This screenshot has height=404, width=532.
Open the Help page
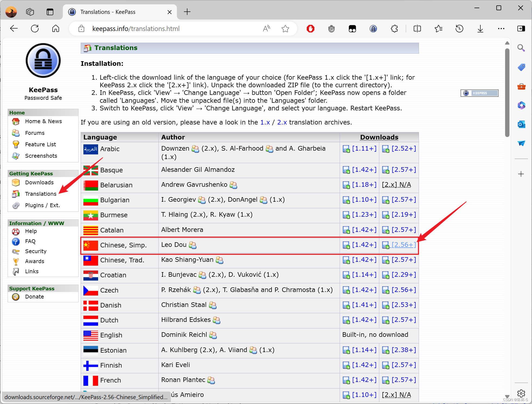coord(31,231)
